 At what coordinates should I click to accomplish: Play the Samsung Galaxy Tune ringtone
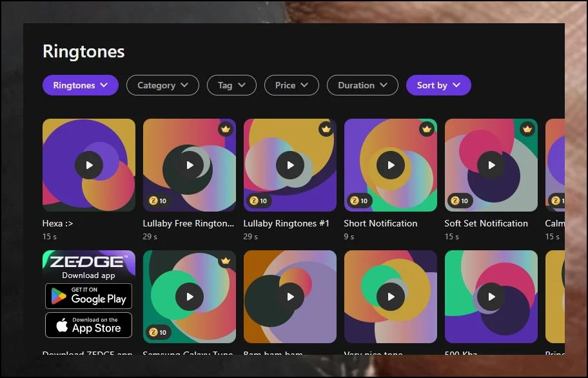click(x=190, y=297)
